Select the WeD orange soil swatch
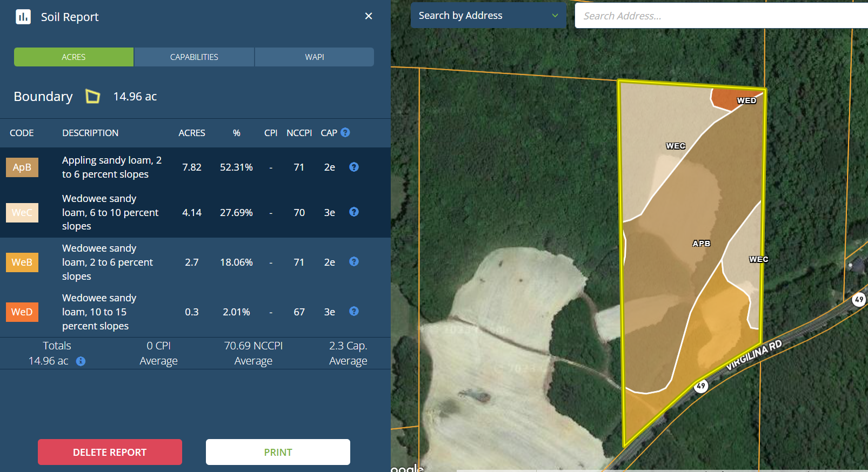 click(22, 312)
